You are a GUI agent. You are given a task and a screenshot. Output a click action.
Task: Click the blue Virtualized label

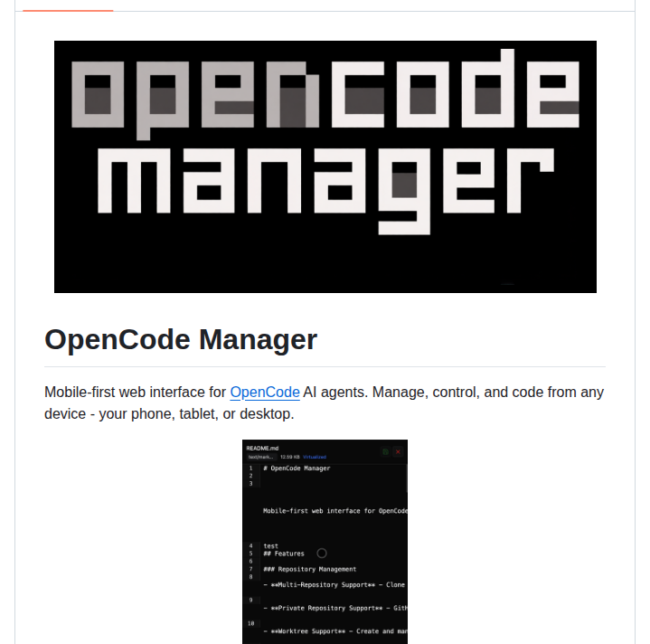click(316, 458)
